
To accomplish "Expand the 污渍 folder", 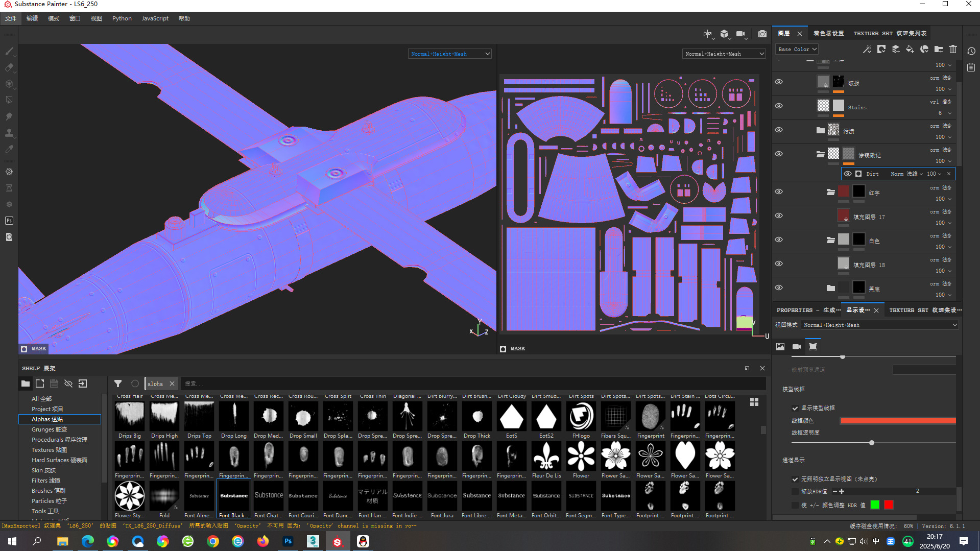I will pos(821,130).
